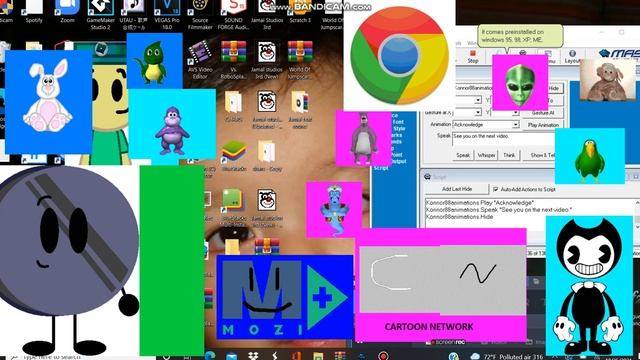Viewport: 640px width, 360px height.
Task: Click the Speak button
Action: coord(463,155)
